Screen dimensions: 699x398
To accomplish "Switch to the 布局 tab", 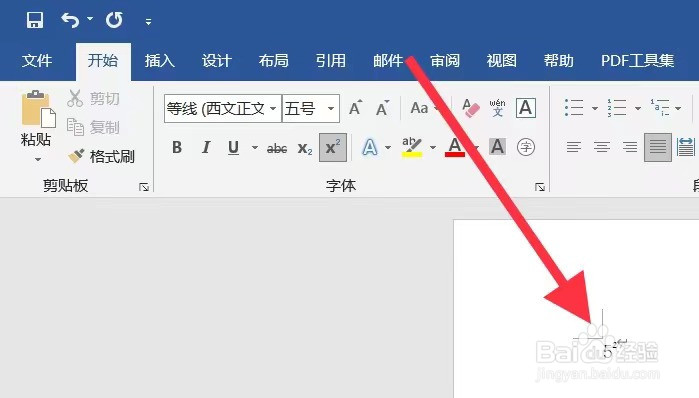I will (x=274, y=61).
